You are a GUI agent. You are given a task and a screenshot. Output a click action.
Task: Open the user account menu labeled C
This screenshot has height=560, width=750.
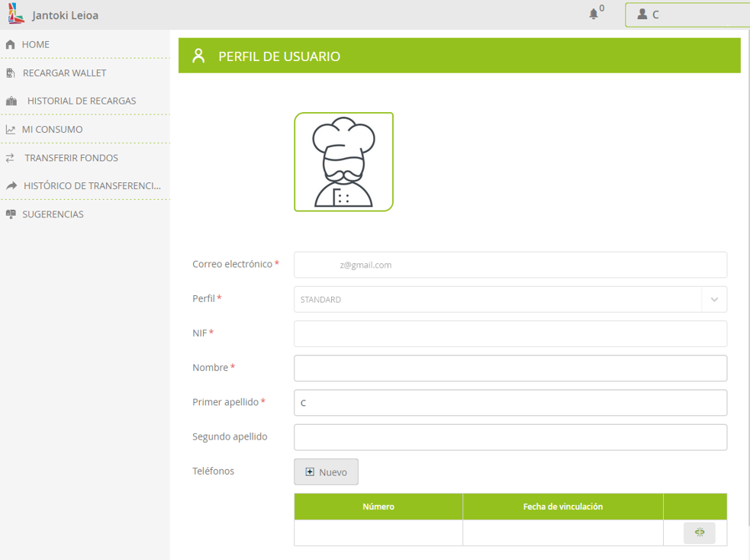tap(687, 14)
